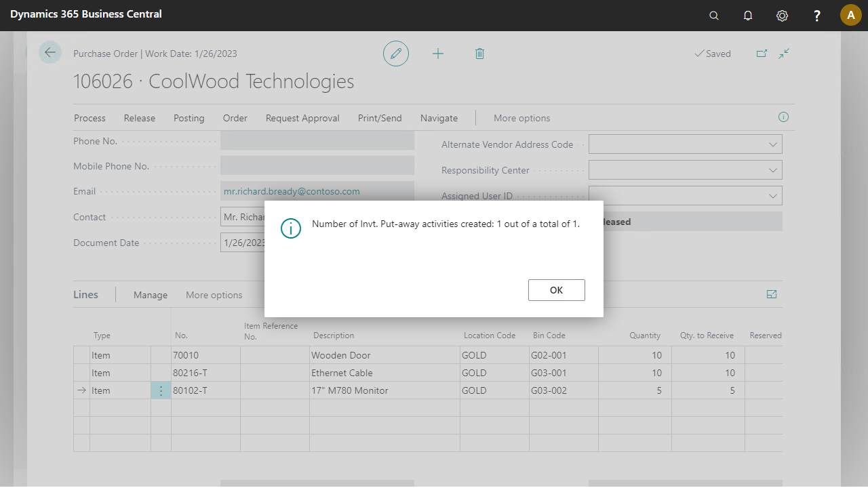
Task: Go back with the back arrow
Action: tap(50, 52)
